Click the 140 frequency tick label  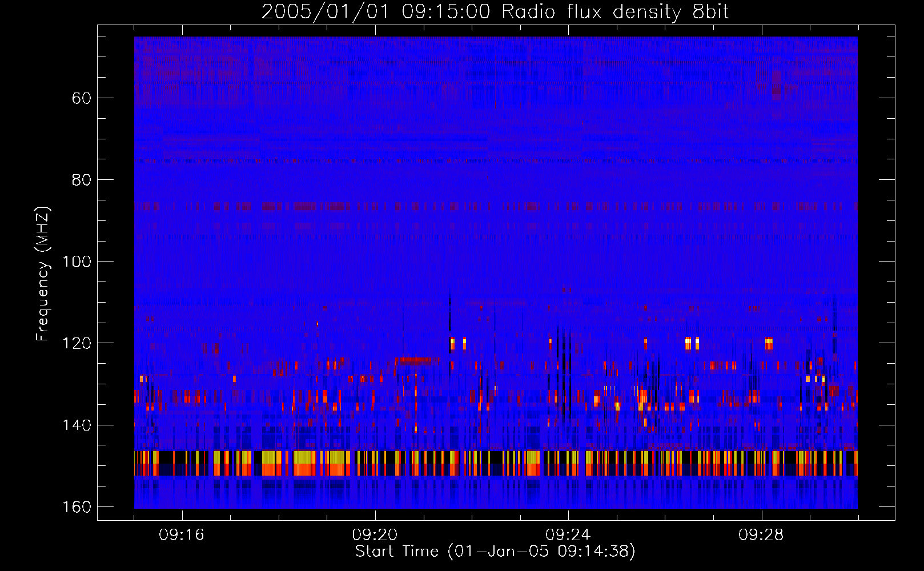pos(76,425)
